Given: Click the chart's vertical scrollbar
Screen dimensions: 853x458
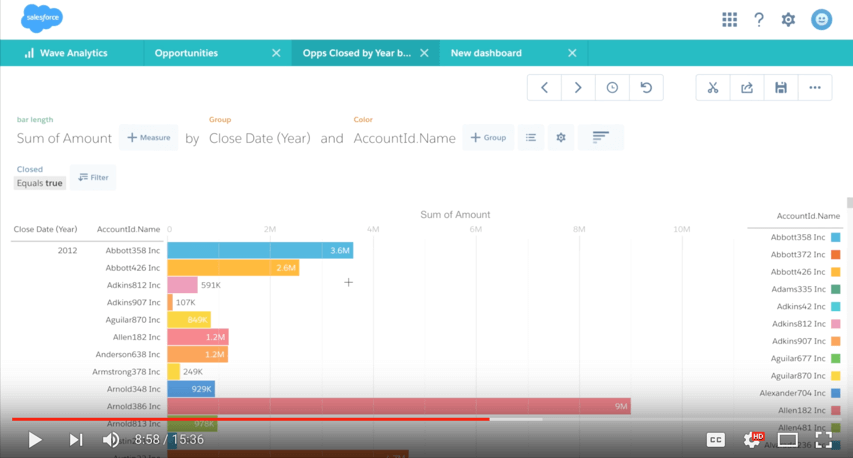Looking at the screenshot, I should pos(850,203).
